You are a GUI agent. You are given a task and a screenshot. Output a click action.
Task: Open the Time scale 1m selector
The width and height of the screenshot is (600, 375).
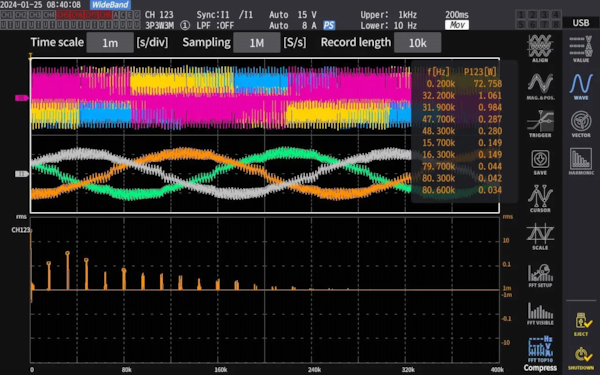(110, 42)
